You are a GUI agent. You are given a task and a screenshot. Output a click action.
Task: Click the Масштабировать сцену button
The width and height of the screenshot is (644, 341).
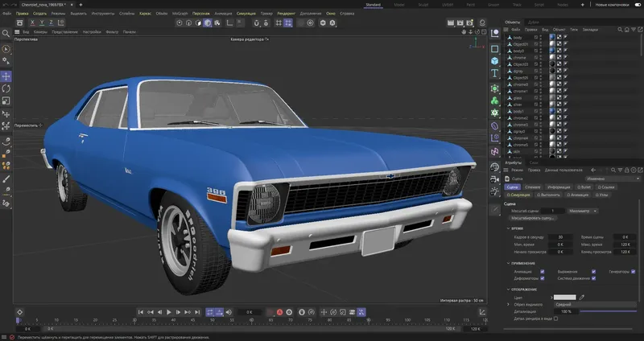[x=534, y=218]
